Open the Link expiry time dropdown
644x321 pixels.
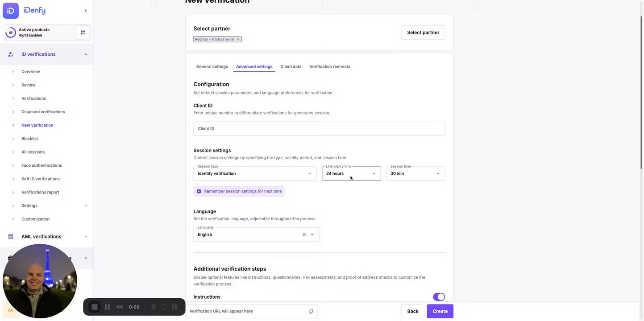[351, 173]
